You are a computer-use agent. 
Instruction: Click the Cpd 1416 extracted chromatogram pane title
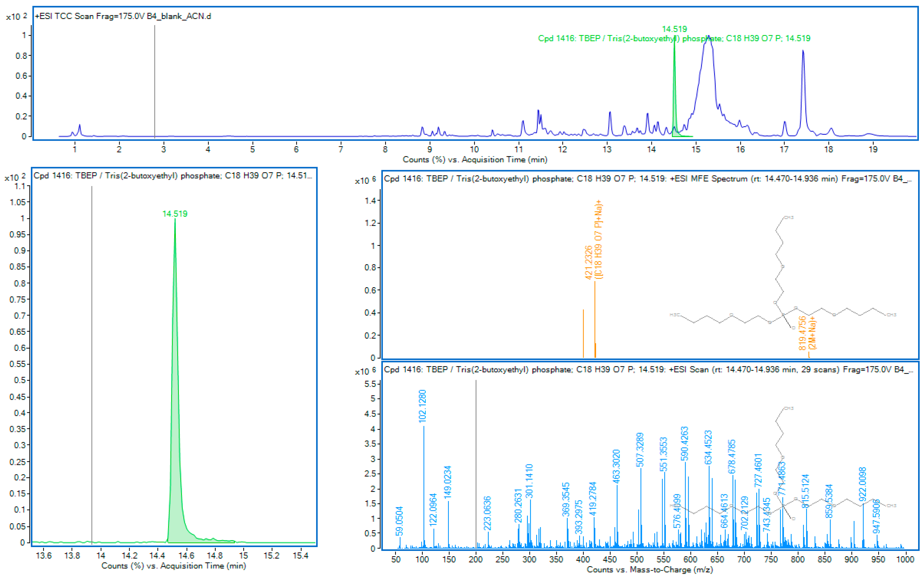click(173, 175)
